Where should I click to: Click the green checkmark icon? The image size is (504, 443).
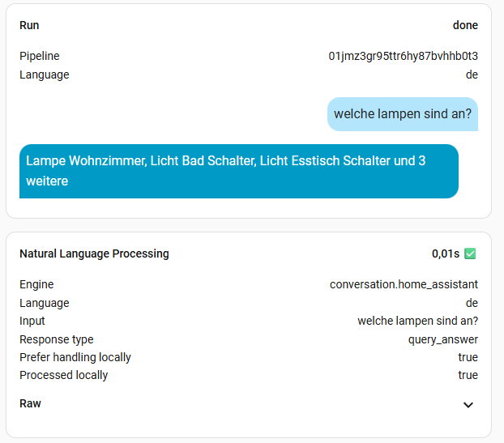(471, 253)
